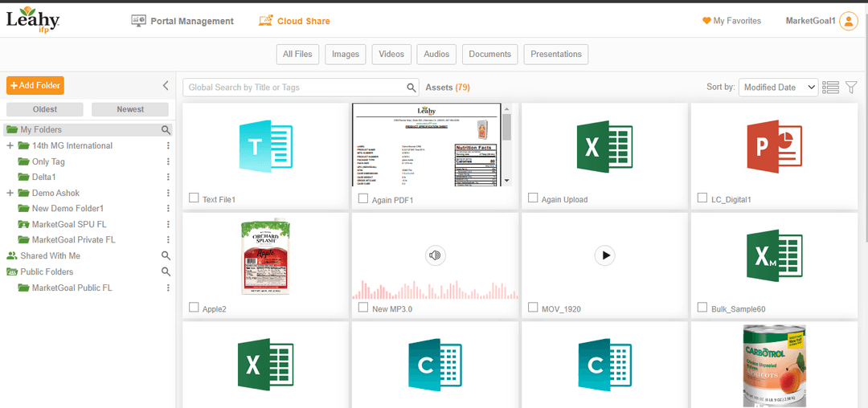The image size is (868, 408).
Task: Click the speaker icon on New MP3.0
Action: [435, 255]
